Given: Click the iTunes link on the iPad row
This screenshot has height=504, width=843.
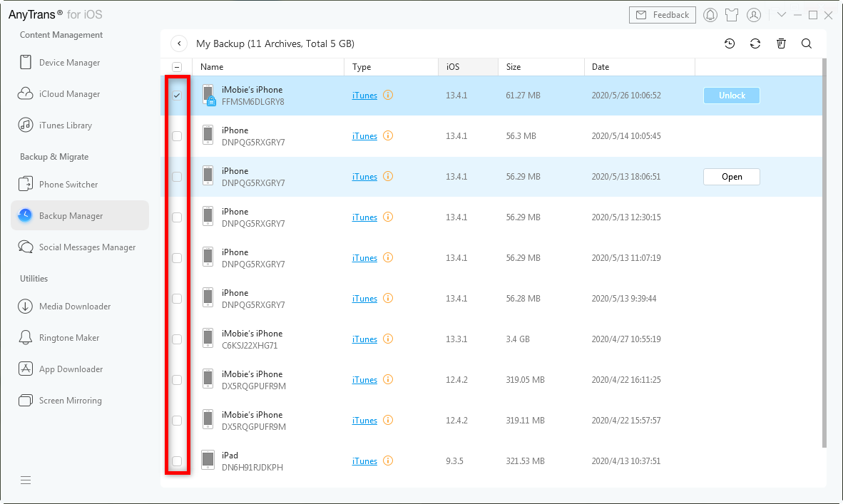Looking at the screenshot, I should (364, 461).
